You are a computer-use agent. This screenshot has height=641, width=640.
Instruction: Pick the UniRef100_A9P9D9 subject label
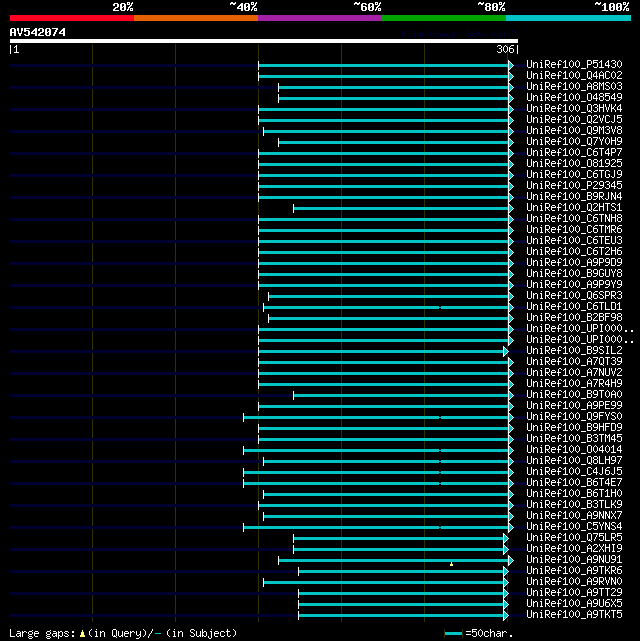pos(574,262)
